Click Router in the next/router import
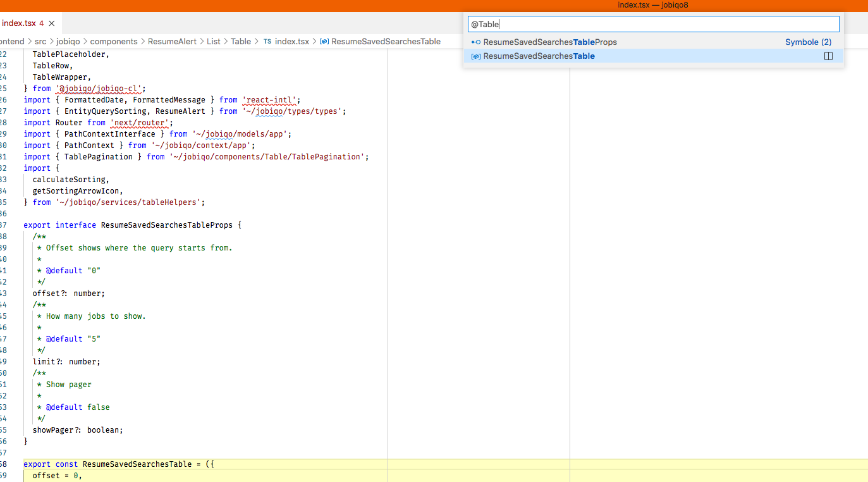 pos(69,122)
